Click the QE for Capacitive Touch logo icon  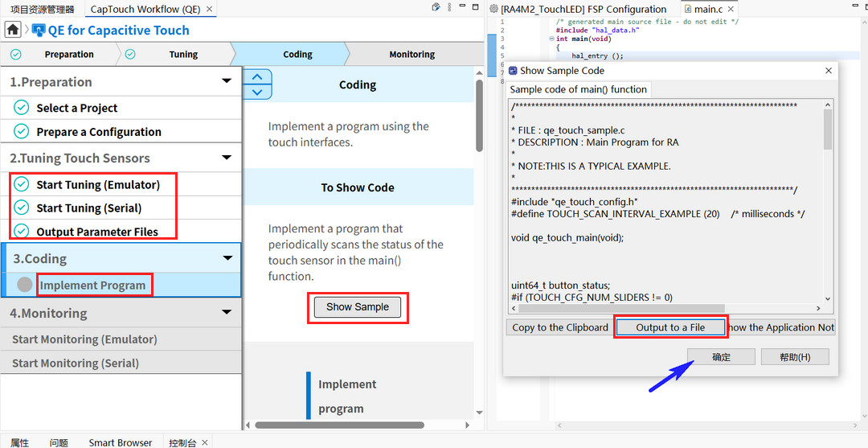[39, 31]
